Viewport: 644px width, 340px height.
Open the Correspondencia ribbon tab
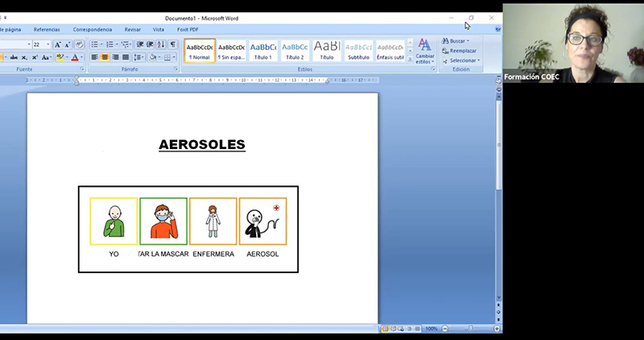click(93, 29)
